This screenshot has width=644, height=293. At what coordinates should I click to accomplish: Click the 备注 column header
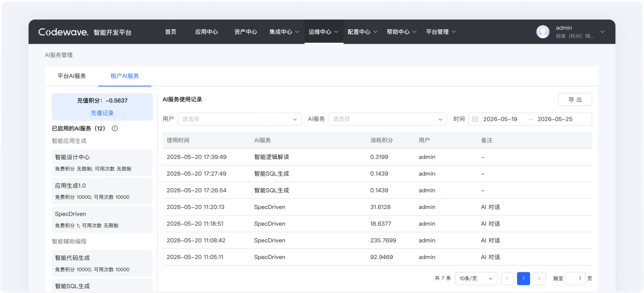click(x=487, y=141)
